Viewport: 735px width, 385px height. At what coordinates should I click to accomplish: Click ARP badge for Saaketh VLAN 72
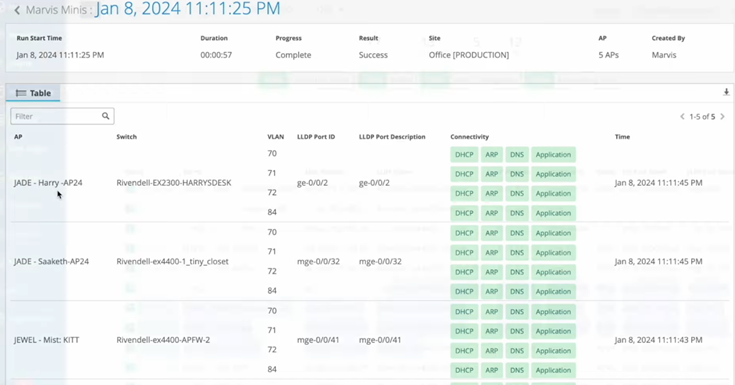(x=491, y=272)
